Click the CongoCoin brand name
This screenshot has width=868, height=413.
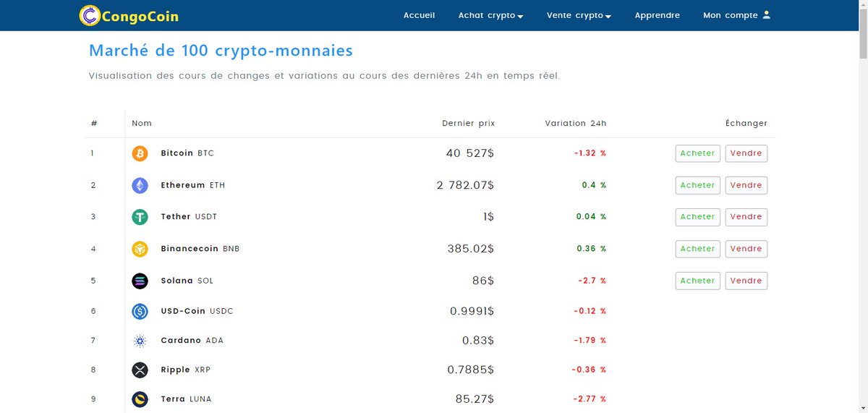tap(140, 16)
